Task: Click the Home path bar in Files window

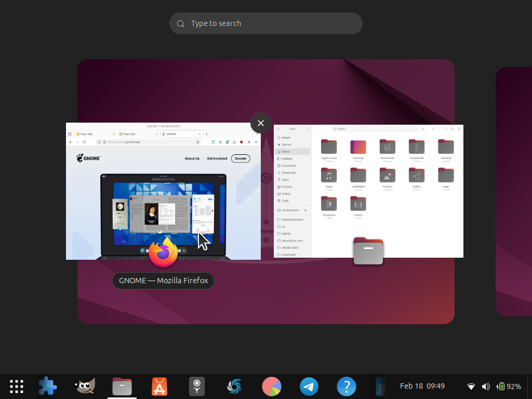Action: click(x=375, y=129)
